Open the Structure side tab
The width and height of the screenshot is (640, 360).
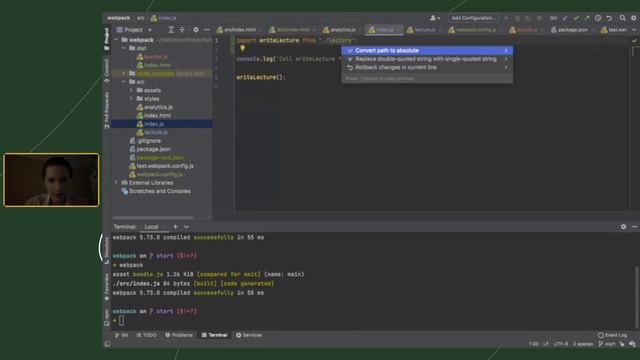[x=107, y=250]
